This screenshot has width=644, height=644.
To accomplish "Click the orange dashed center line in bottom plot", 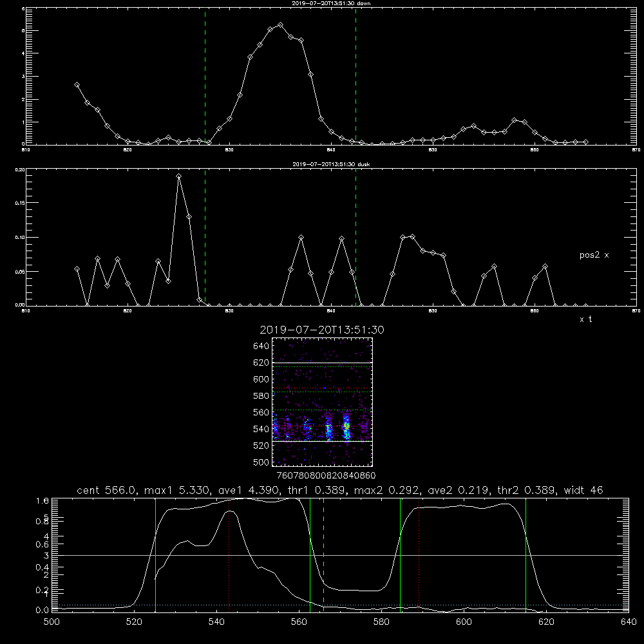I will 324,554.
